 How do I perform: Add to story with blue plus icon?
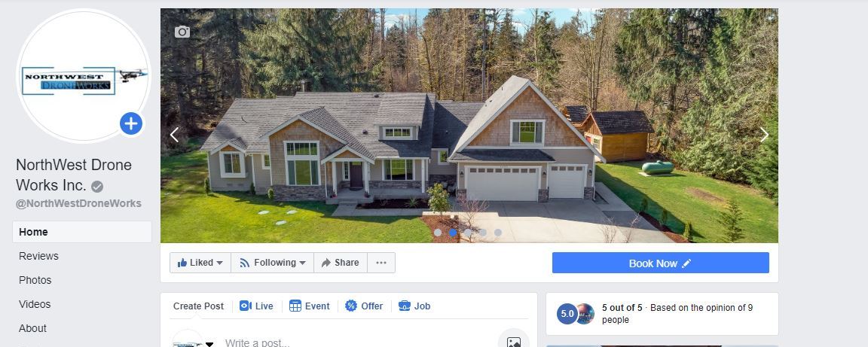point(131,123)
